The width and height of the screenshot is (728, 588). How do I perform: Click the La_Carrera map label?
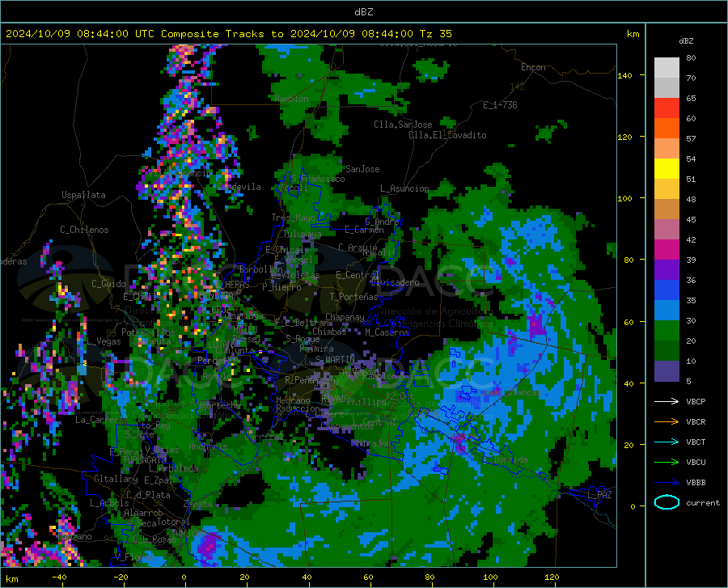[99, 420]
